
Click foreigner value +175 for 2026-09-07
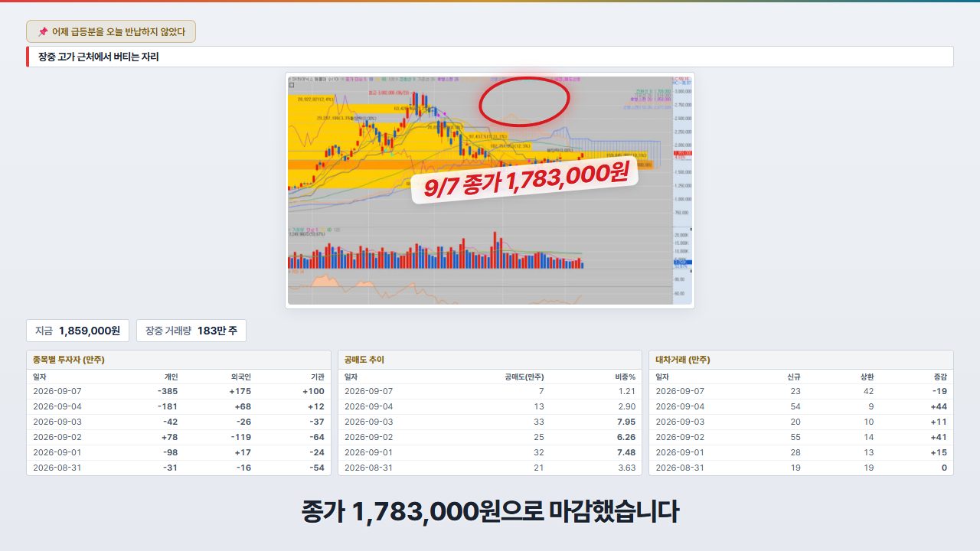[239, 392]
